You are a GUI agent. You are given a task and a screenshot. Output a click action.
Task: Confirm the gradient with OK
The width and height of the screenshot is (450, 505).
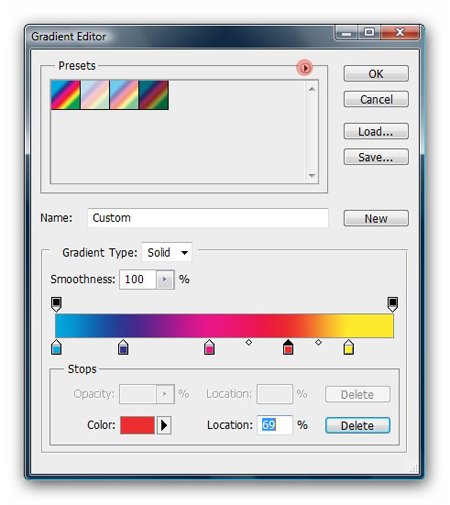[376, 74]
